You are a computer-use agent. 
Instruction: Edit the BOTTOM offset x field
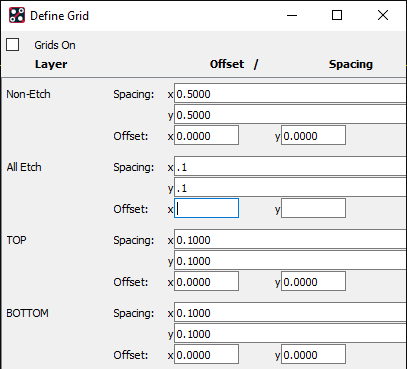coord(206,354)
